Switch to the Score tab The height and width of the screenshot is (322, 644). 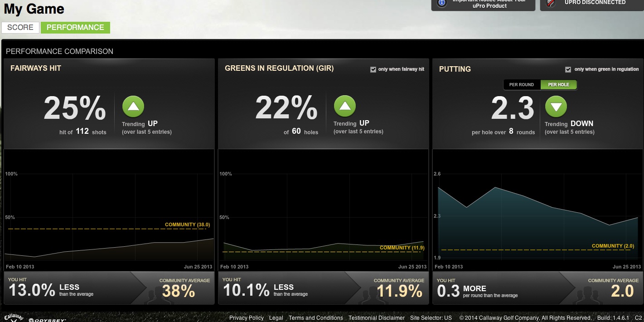[20, 27]
